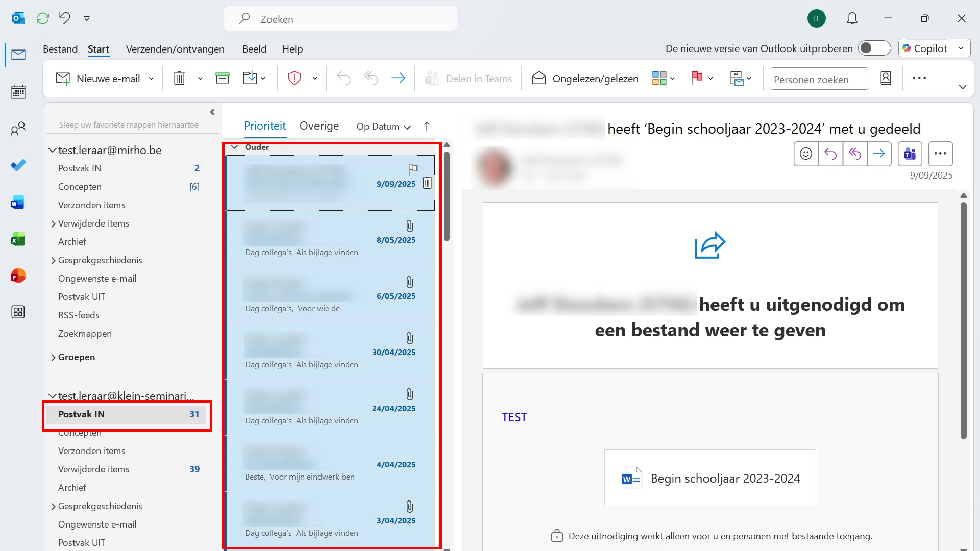
Task: Click the Report junk shield icon
Action: [295, 78]
